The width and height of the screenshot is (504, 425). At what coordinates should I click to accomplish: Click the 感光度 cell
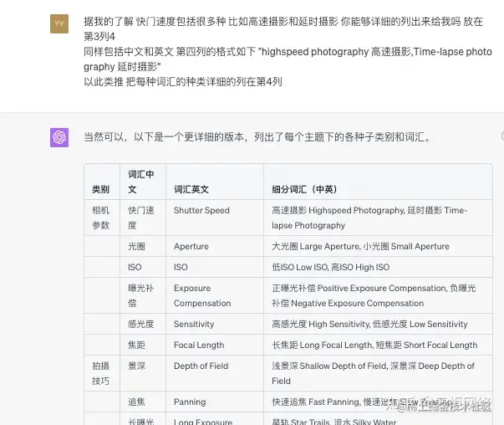click(x=143, y=324)
